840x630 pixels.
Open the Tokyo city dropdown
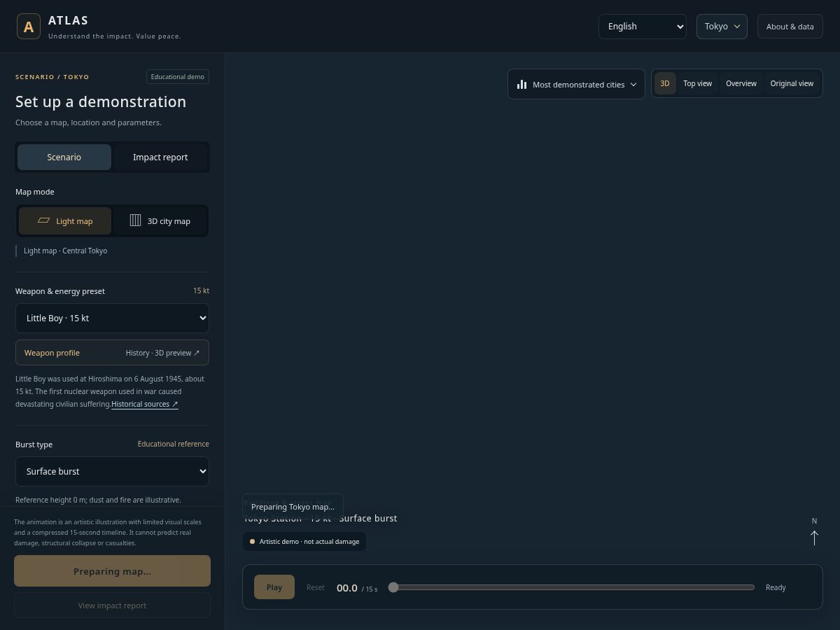click(x=722, y=27)
